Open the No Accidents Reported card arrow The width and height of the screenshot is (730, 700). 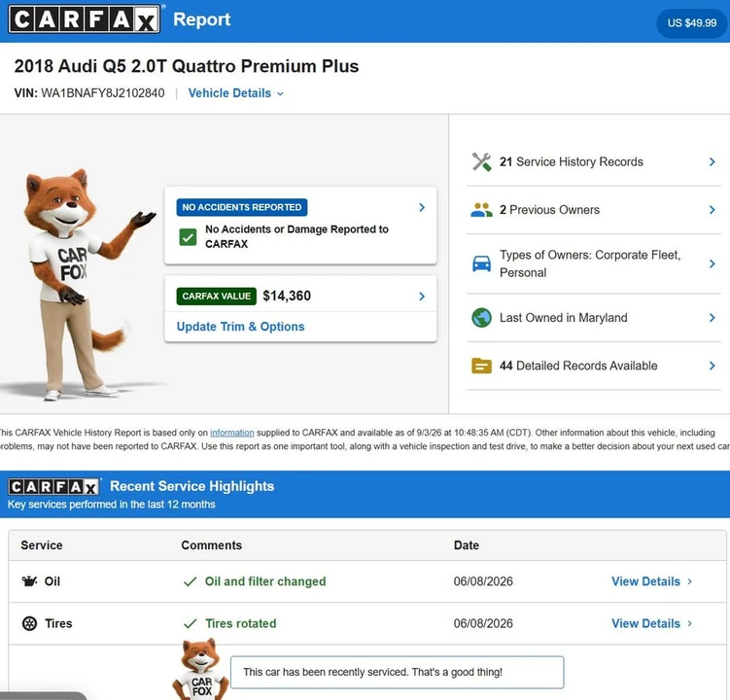point(422,207)
